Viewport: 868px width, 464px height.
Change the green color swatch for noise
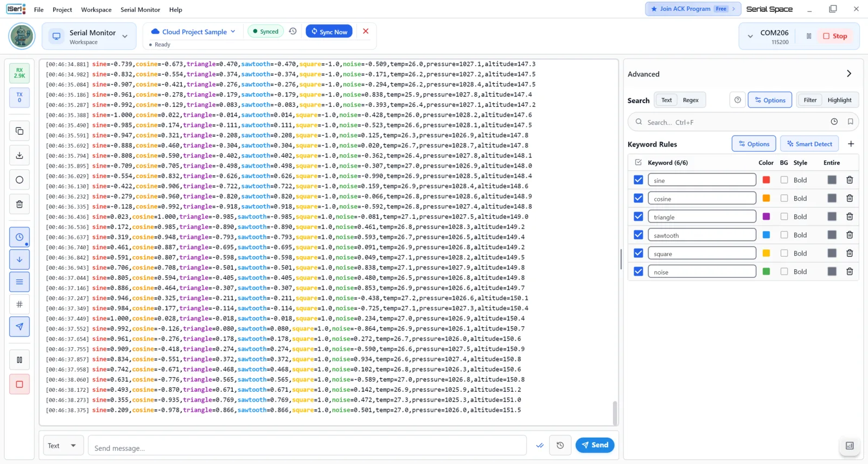(x=766, y=271)
